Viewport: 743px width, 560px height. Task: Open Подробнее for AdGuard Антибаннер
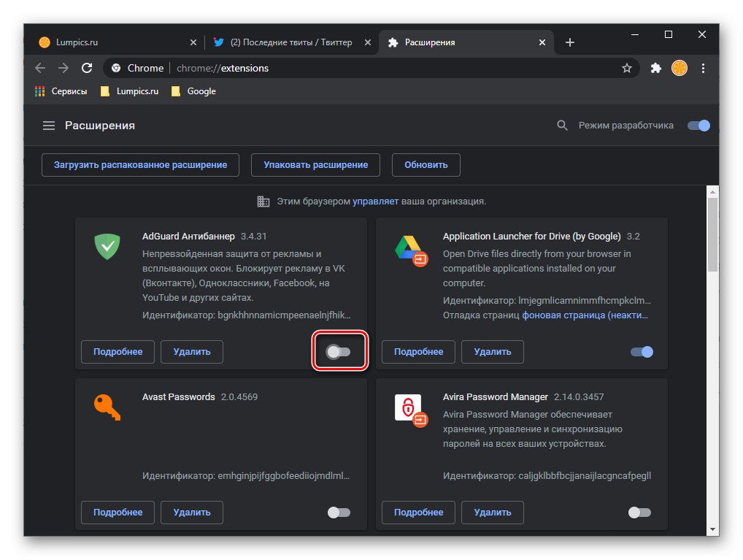[x=118, y=351]
